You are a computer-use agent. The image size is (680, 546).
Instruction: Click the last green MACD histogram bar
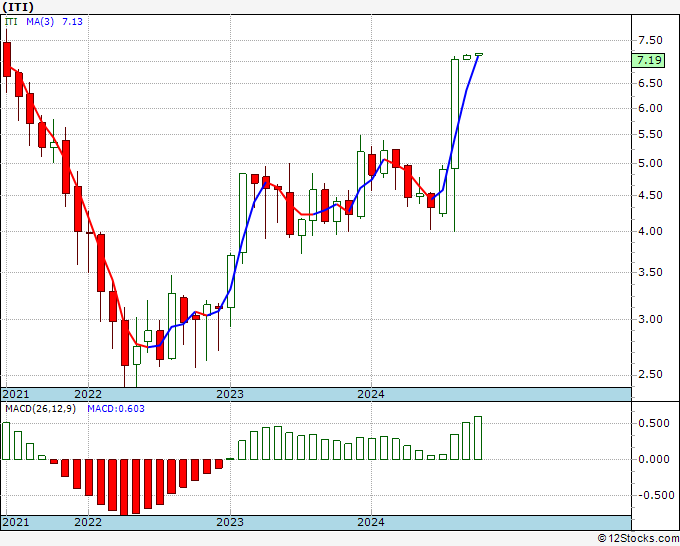pos(478,438)
